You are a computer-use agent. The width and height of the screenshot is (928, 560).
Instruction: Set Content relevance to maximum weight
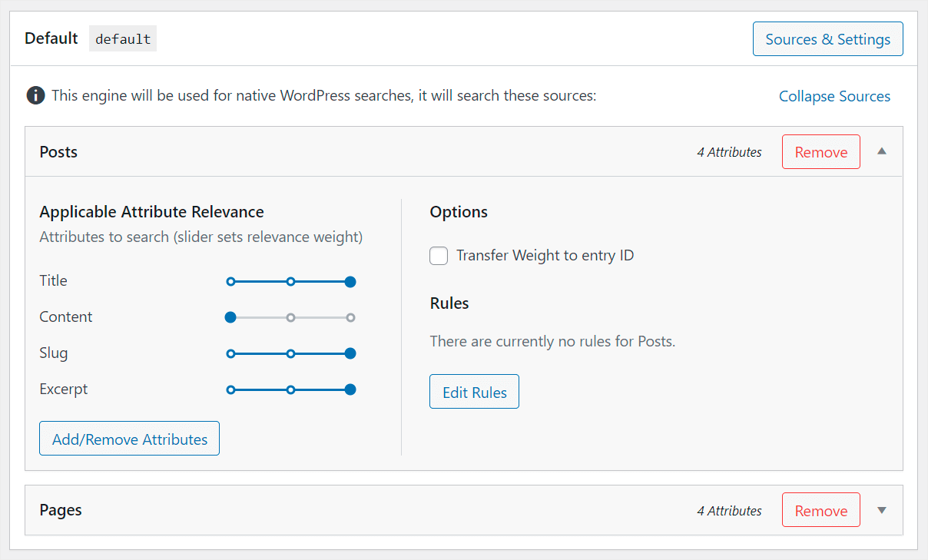[350, 316]
